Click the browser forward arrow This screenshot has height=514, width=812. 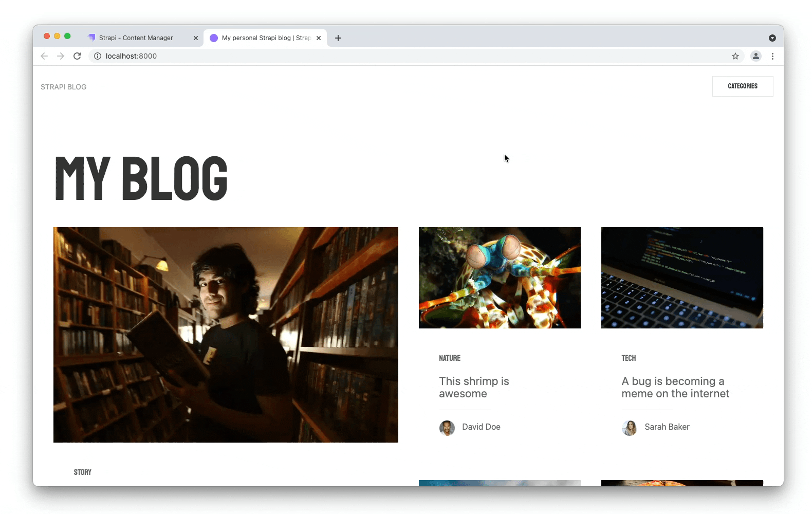61,56
